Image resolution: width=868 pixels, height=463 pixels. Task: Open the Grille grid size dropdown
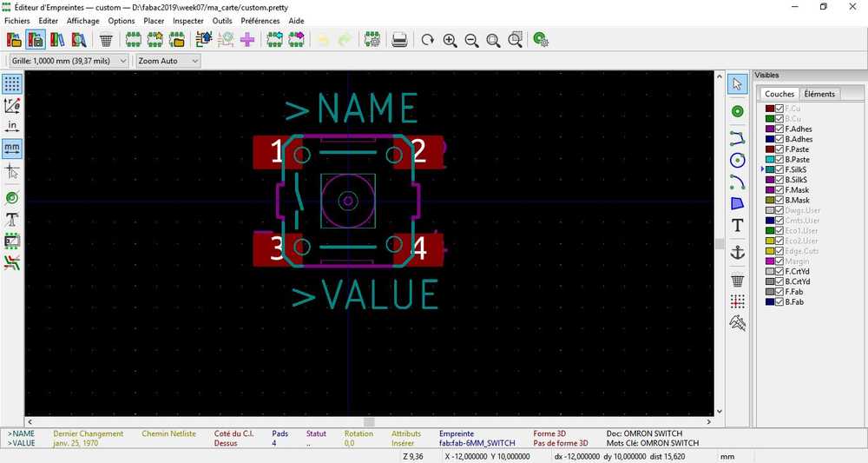click(x=69, y=61)
